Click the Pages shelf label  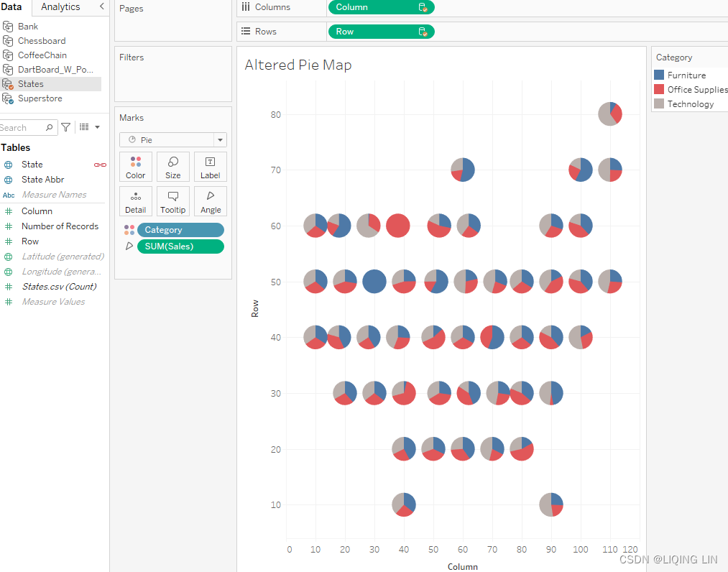click(131, 9)
